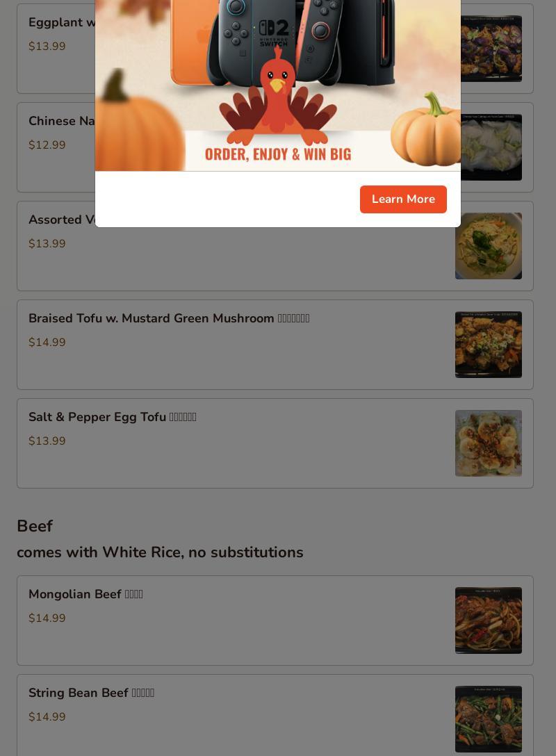Click the Beef category heading

coord(35,526)
